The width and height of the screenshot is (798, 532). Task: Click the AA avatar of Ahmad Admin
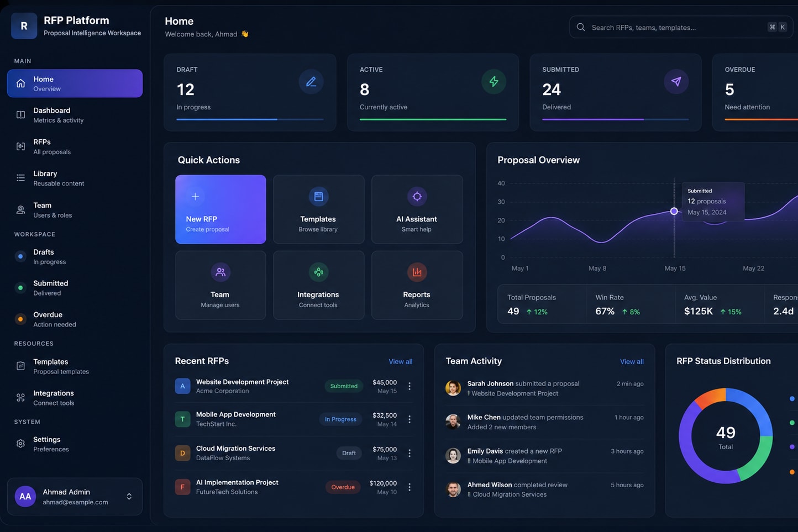(x=25, y=497)
